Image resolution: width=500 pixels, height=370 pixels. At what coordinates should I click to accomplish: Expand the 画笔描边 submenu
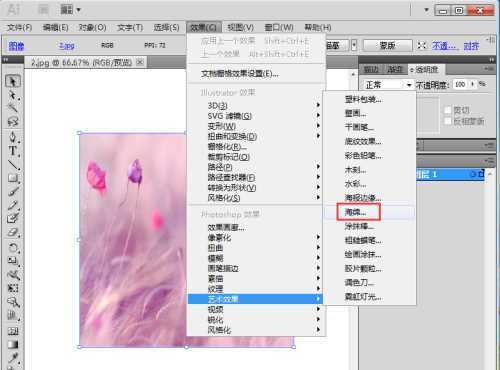click(x=255, y=268)
